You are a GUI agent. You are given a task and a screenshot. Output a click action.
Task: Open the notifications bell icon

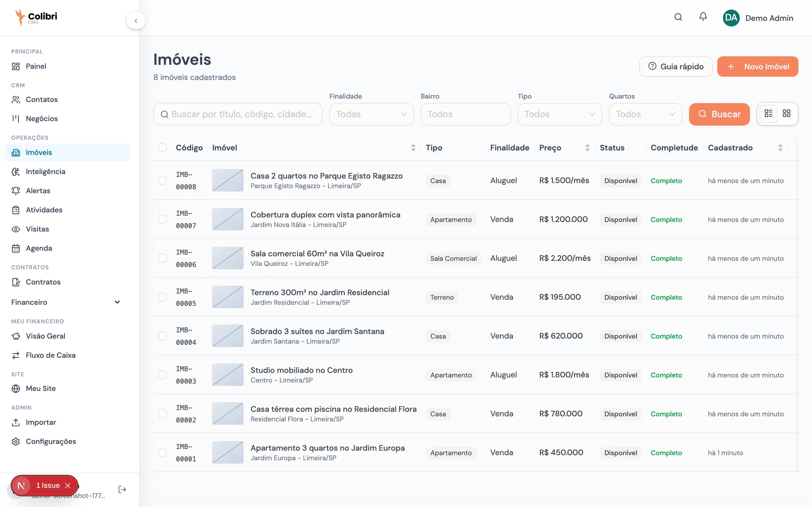click(x=703, y=17)
